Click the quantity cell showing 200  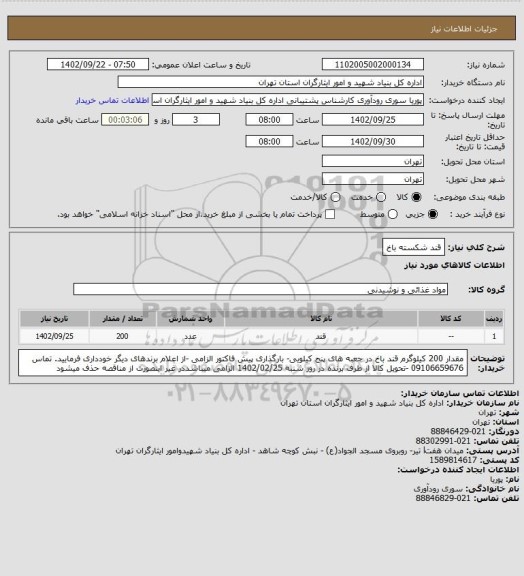click(122, 336)
